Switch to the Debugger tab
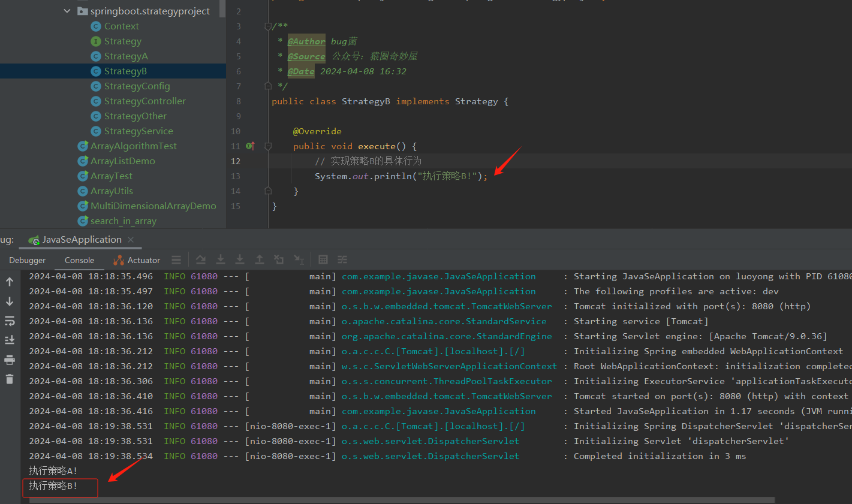Image resolution: width=852 pixels, height=504 pixels. (28, 260)
